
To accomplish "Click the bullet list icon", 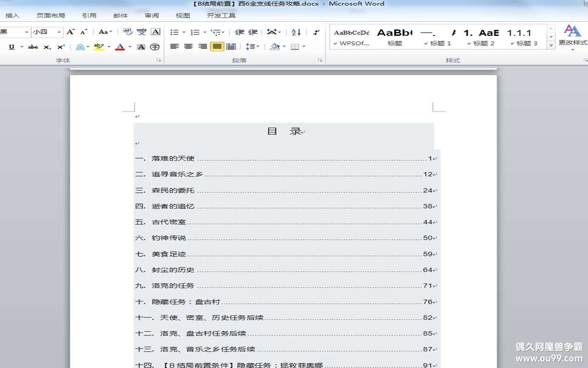I will 174,32.
